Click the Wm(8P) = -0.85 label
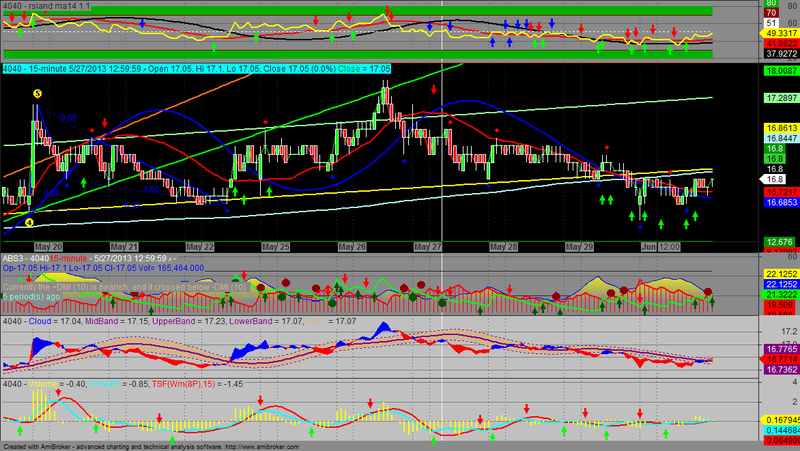Image resolution: width=800 pixels, height=451 pixels. (x=118, y=384)
